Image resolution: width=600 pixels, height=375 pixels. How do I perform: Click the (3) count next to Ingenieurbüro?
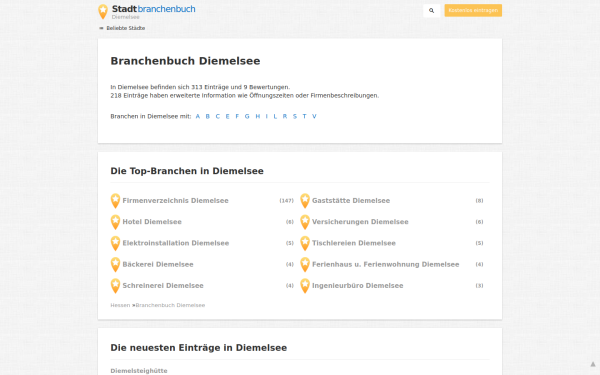479,285
